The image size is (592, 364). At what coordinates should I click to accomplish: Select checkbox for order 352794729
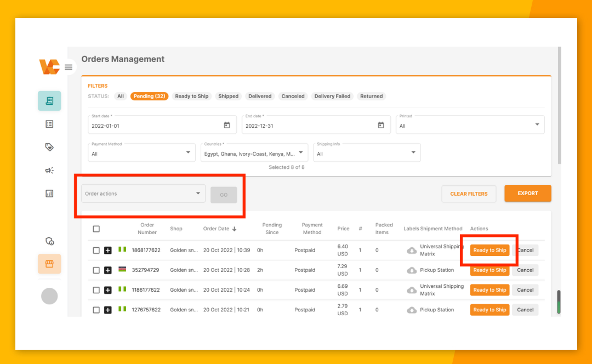[96, 270]
